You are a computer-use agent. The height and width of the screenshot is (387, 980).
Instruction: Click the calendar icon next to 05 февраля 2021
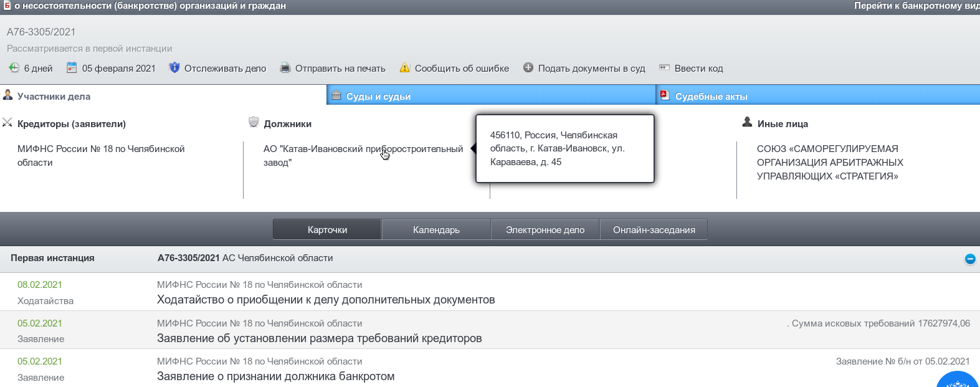point(72,68)
